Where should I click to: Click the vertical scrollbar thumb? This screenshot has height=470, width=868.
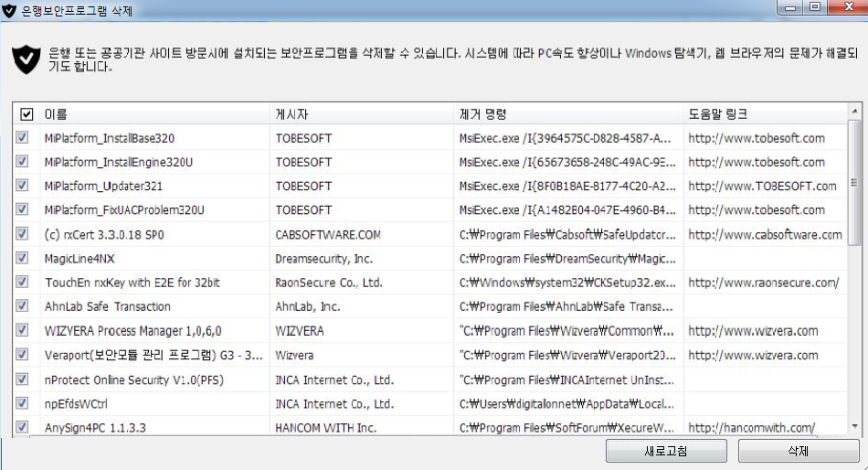(854, 182)
